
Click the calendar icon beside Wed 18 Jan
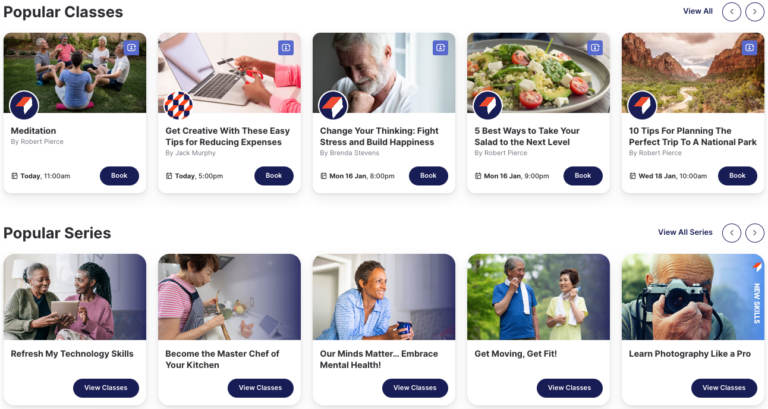pos(632,176)
